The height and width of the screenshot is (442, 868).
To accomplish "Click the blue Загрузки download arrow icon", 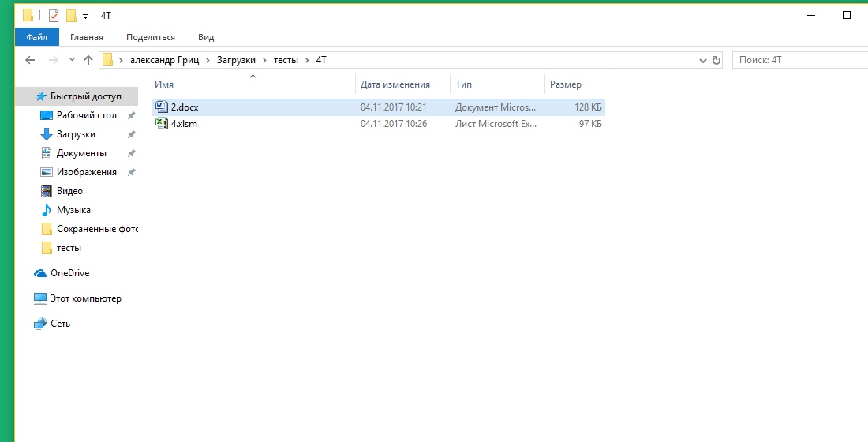I will pyautogui.click(x=47, y=135).
